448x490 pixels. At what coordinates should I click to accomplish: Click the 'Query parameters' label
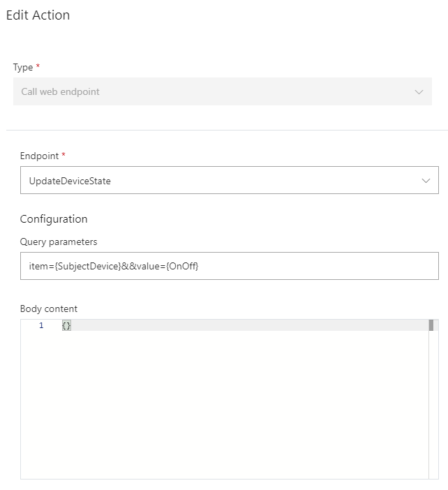click(59, 242)
